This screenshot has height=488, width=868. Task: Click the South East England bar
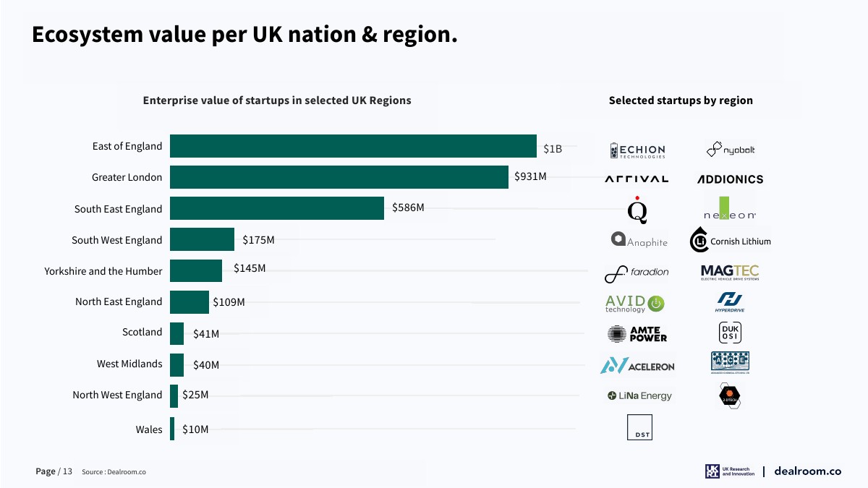276,208
